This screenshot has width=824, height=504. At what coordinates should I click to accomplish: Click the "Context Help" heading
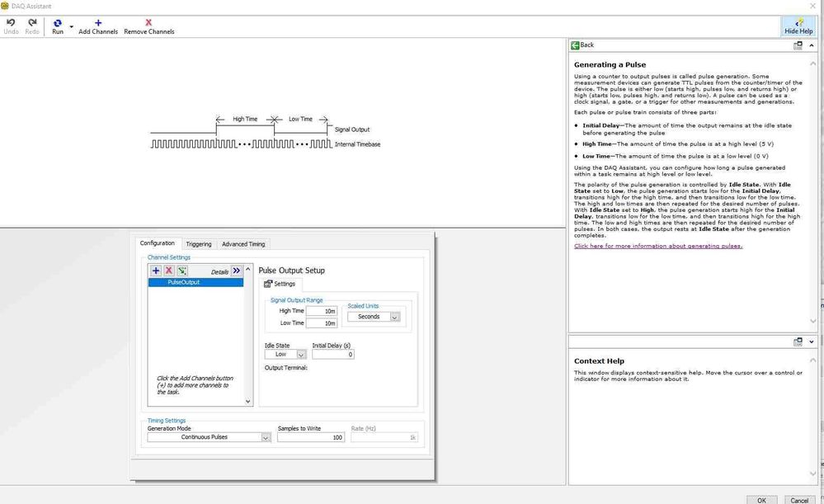[x=599, y=361]
